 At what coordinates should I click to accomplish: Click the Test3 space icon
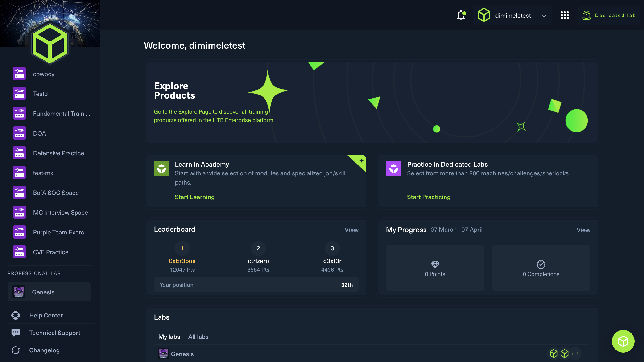[x=19, y=93]
